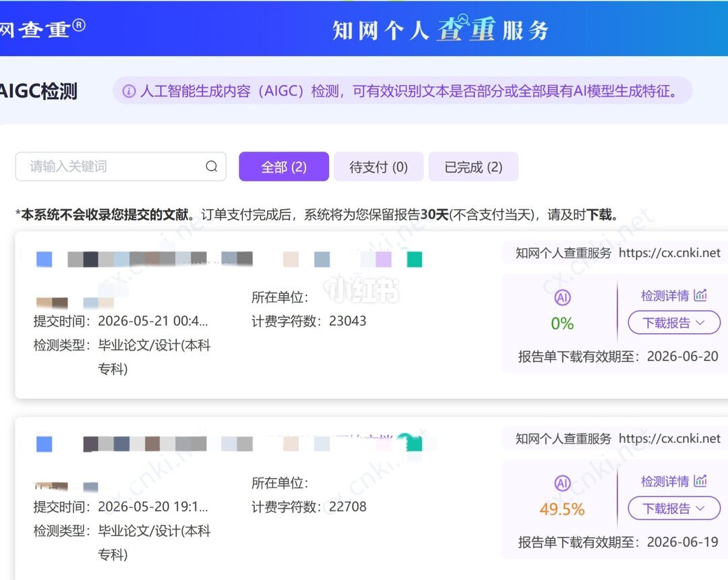Click chart icon next to 0% 检测详情
Image resolution: width=728 pixels, height=580 pixels.
[x=700, y=295]
